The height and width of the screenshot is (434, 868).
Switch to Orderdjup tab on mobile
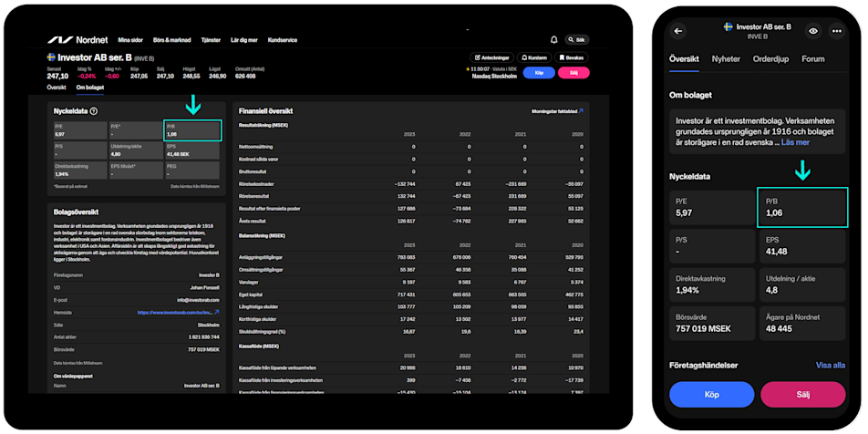770,58
